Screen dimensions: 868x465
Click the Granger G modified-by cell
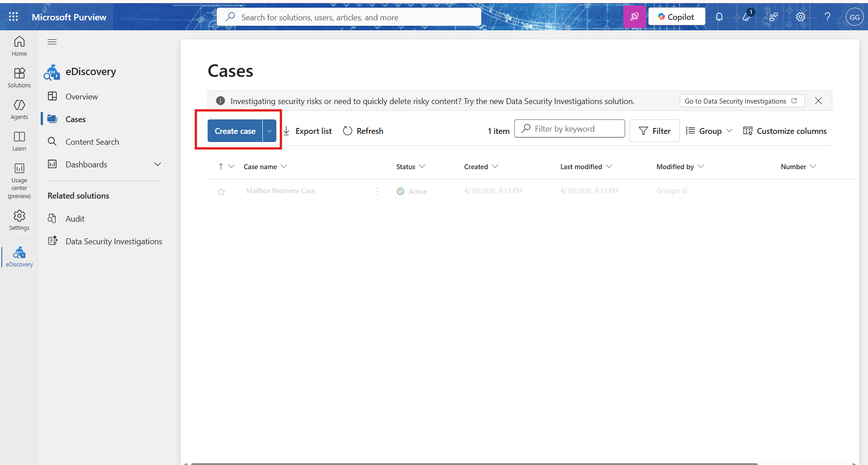coord(672,191)
